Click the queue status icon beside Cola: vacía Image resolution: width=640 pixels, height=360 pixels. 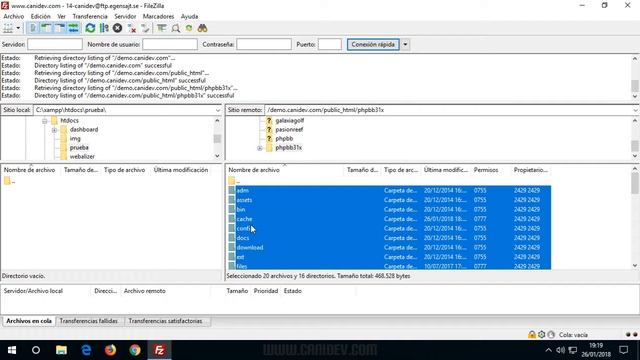pos(551,335)
